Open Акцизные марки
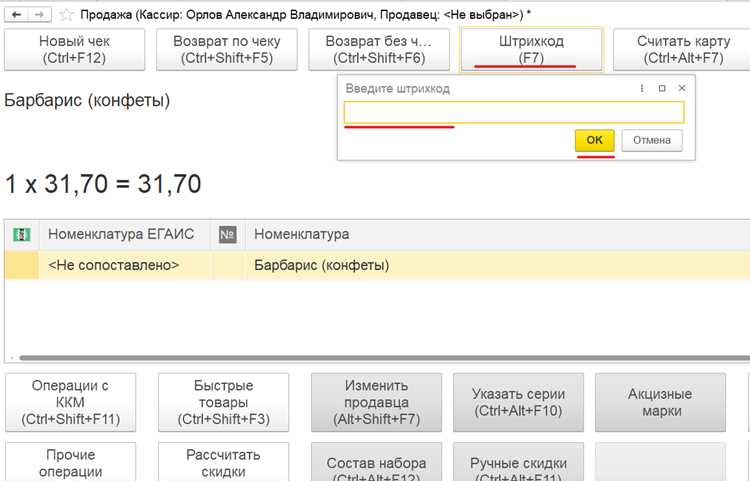 [x=661, y=403]
